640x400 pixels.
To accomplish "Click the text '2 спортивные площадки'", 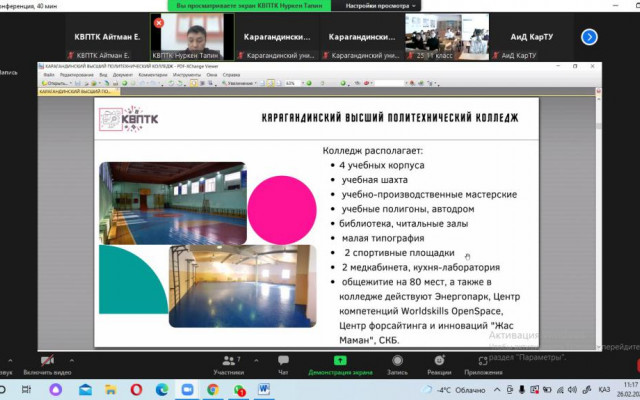I will 399,253.
